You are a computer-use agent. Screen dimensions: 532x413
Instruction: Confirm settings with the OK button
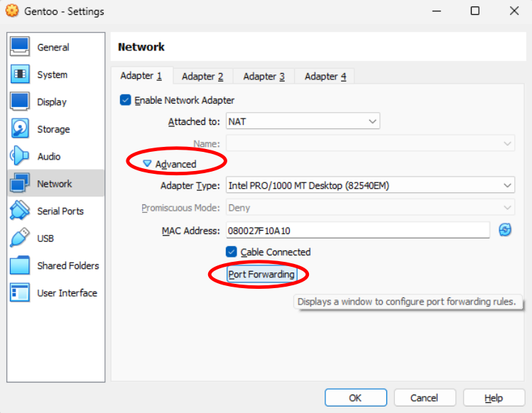point(356,397)
